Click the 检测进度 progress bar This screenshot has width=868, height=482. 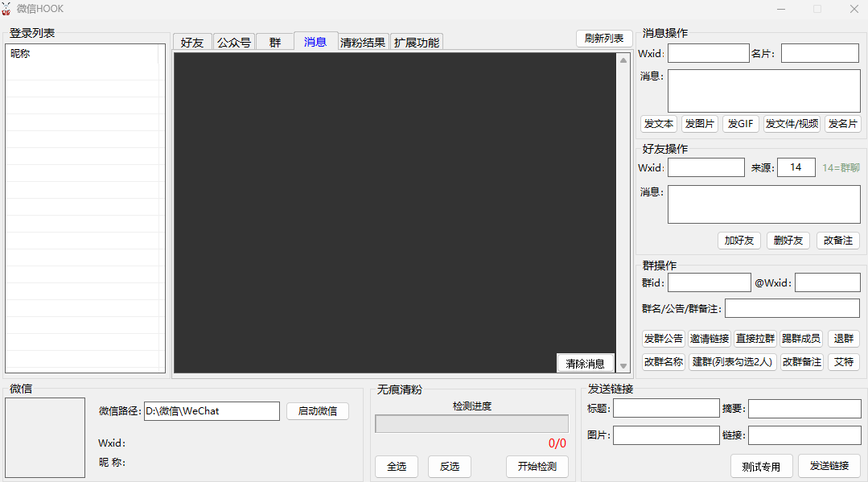(x=471, y=424)
